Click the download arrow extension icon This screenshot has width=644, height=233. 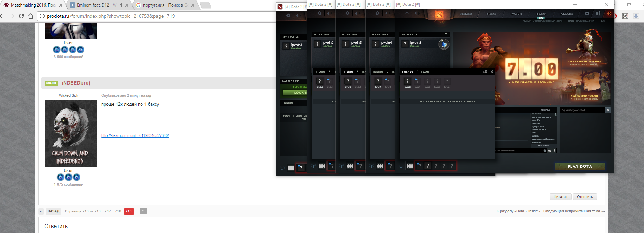point(636,16)
